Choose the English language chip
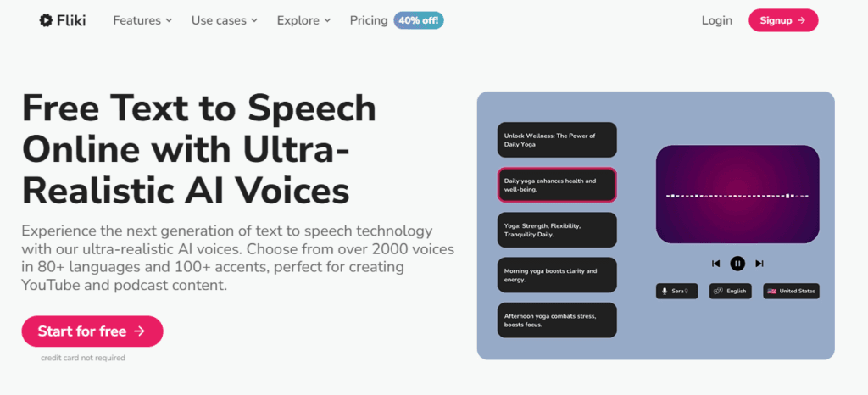The height and width of the screenshot is (395, 868). click(x=730, y=291)
